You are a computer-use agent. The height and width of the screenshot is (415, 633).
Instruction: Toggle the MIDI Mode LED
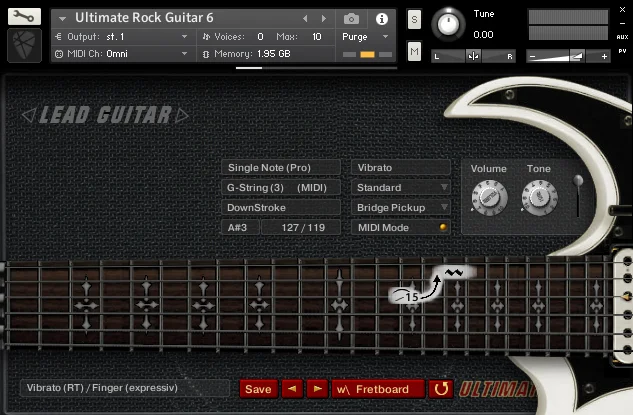[443, 228]
